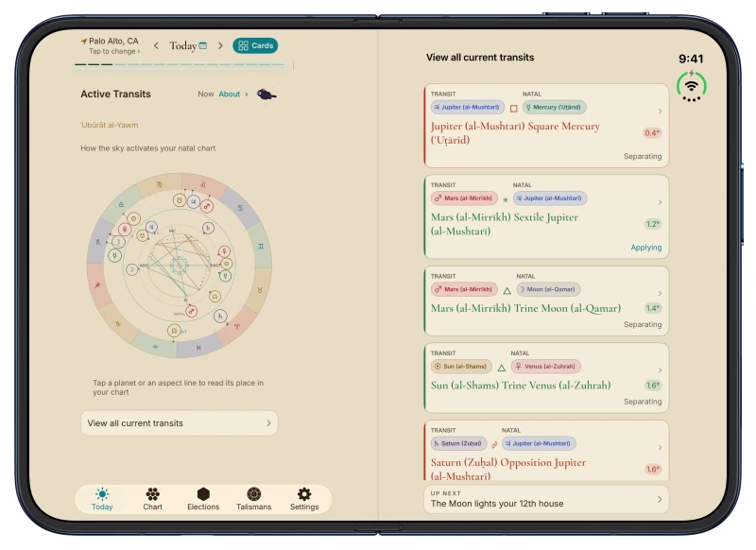Click the Up Next banner chevron

pyautogui.click(x=660, y=499)
